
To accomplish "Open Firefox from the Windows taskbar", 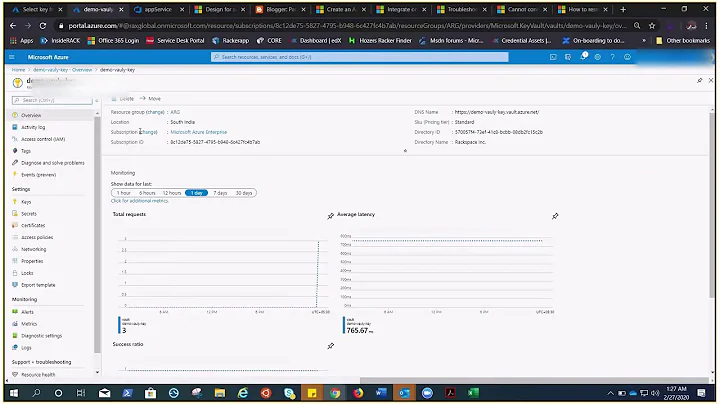I will (358, 393).
